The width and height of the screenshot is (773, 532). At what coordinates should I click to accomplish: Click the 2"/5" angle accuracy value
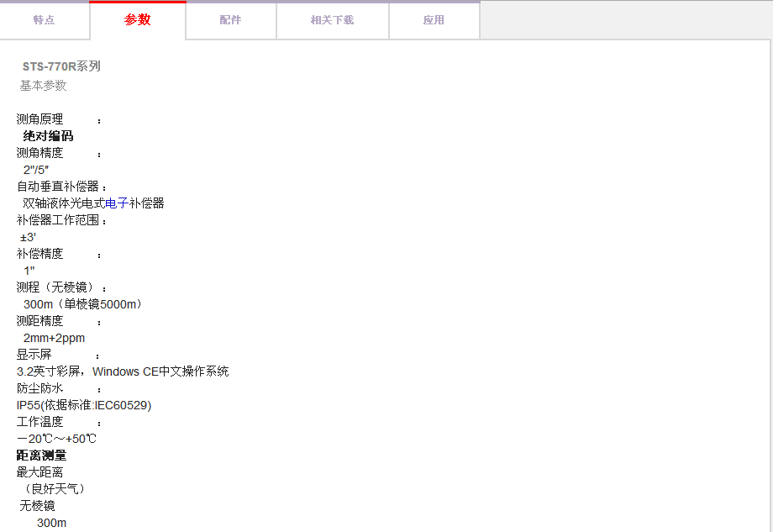pos(36,170)
